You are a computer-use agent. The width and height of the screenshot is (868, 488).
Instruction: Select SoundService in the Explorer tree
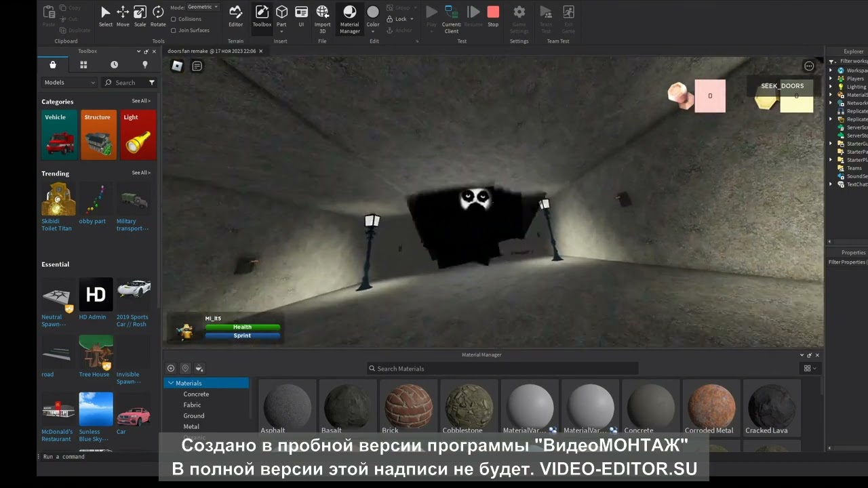(x=852, y=176)
